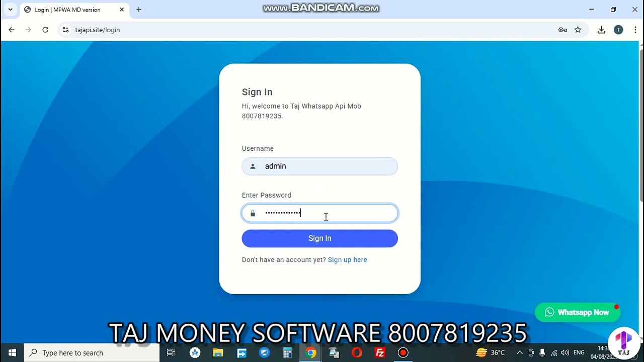This screenshot has width=644, height=362.
Task: Open File Explorer from the taskbar
Action: pyautogui.click(x=218, y=353)
